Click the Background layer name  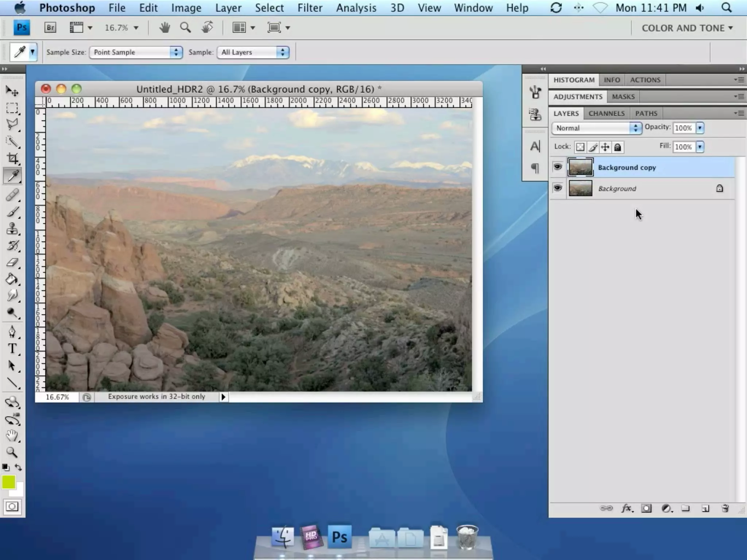click(617, 189)
